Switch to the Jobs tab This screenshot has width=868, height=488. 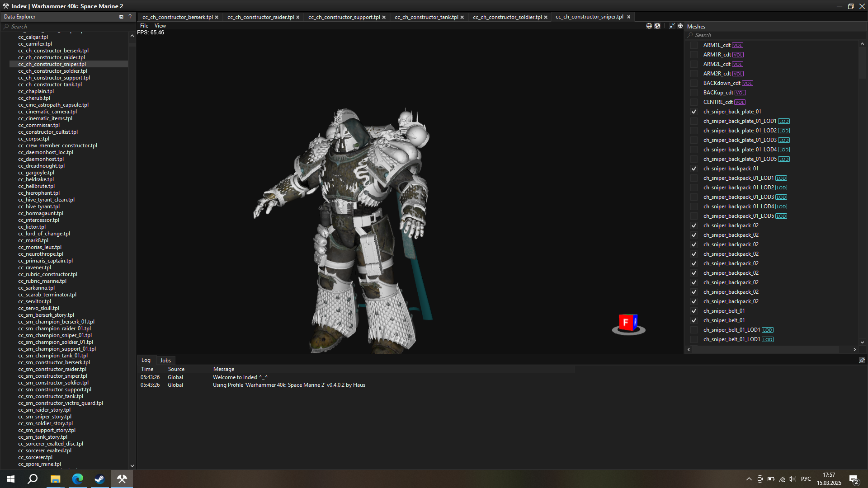(x=165, y=361)
